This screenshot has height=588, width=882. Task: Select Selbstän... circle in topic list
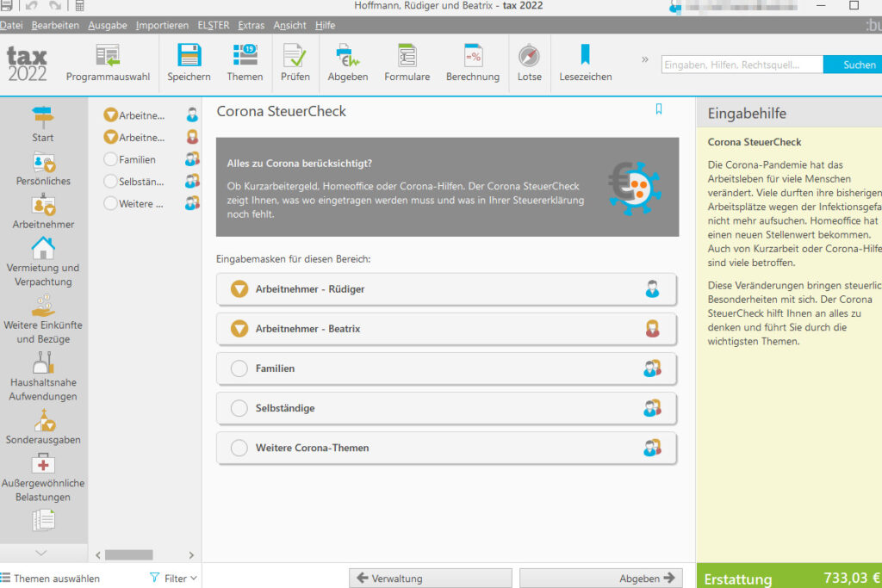click(x=110, y=181)
